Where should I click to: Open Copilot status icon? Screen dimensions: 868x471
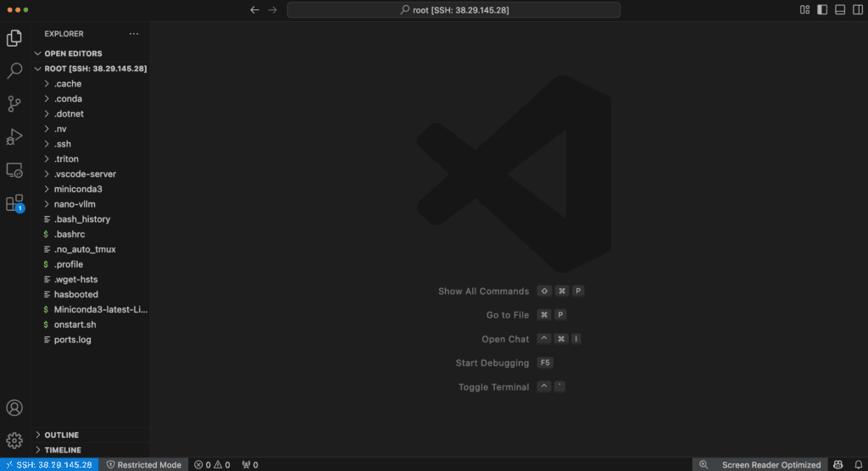click(x=838, y=465)
